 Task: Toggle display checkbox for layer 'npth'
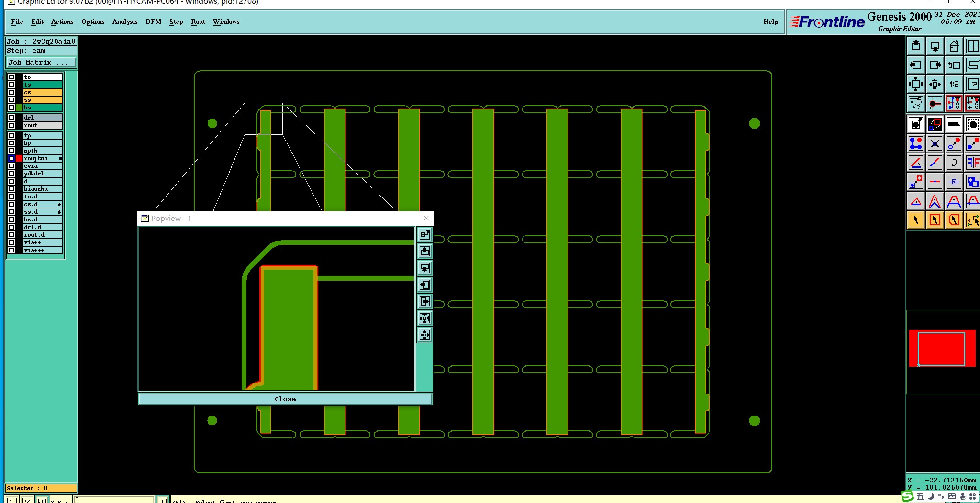pos(11,151)
